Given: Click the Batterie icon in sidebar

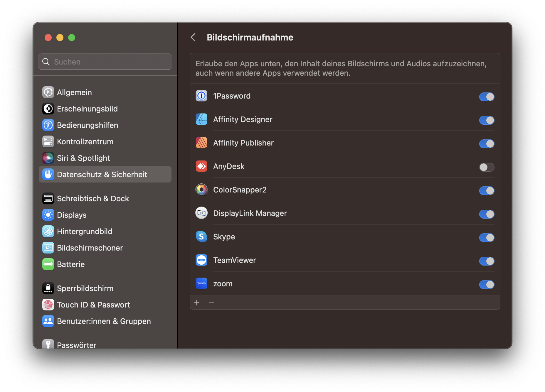Looking at the screenshot, I should click(48, 264).
